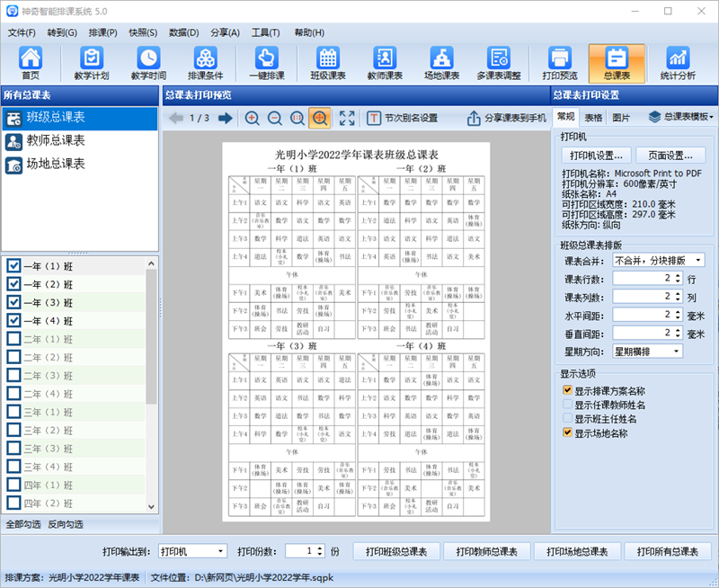Click 反向勾选 link
This screenshot has width=719, height=588.
tap(66, 524)
